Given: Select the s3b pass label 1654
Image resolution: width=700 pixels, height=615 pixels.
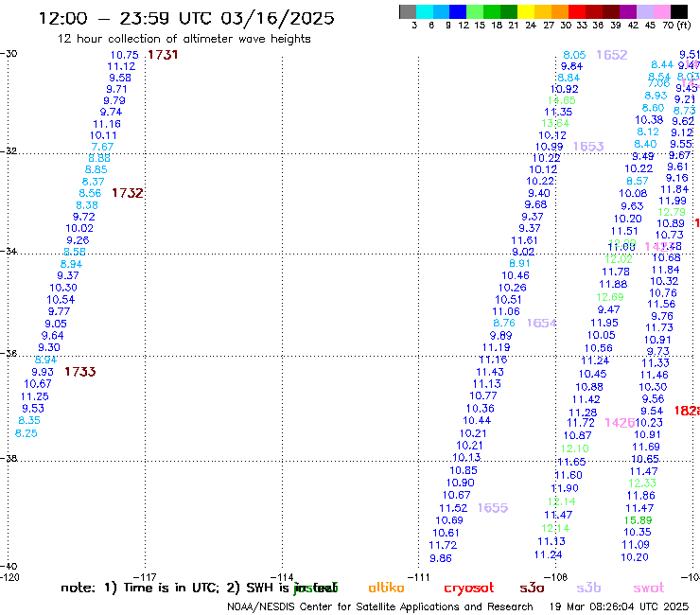Looking at the screenshot, I should pos(541,323).
